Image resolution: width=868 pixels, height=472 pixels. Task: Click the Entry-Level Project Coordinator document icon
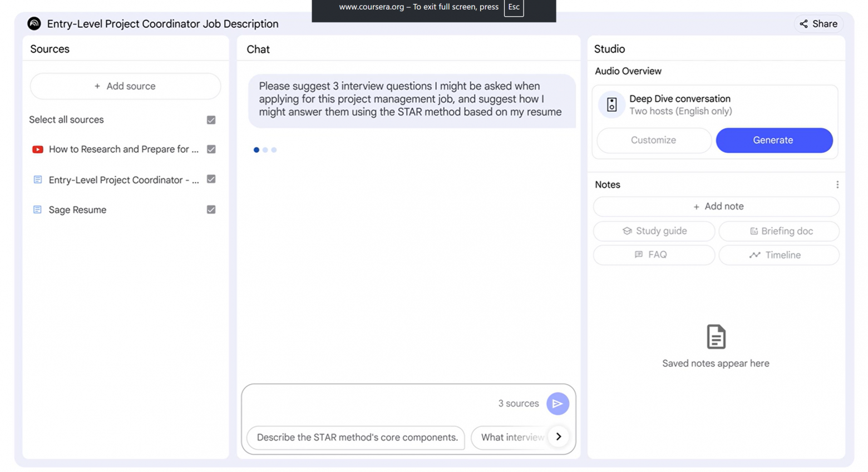37,180
